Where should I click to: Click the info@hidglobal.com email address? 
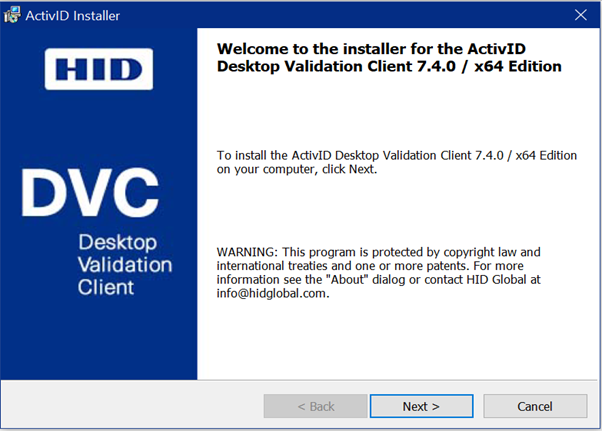273,294
